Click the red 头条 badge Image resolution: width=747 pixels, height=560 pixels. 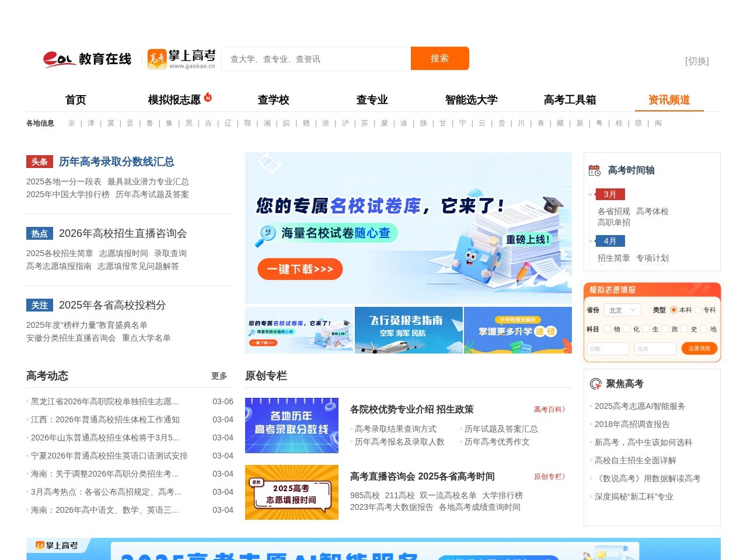(x=40, y=162)
